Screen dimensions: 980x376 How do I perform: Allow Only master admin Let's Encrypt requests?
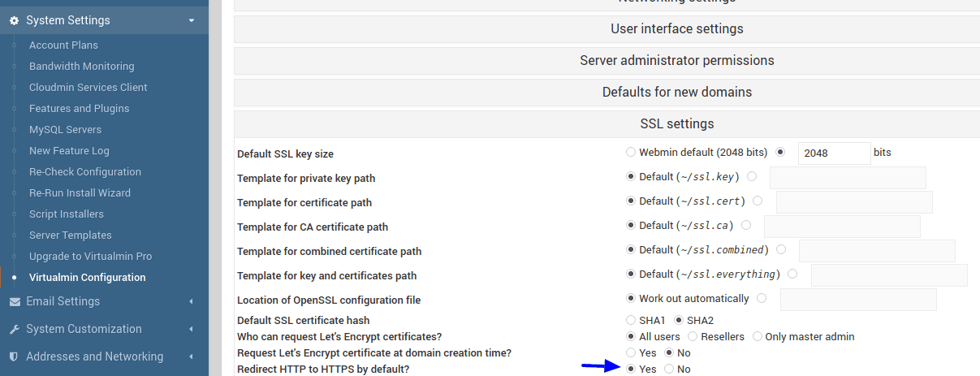758,336
